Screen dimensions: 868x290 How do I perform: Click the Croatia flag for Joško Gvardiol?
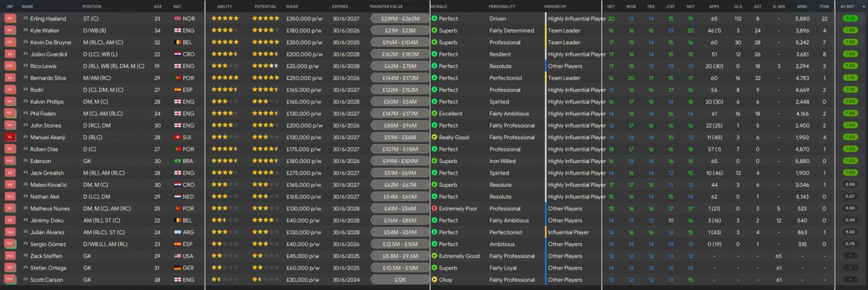click(178, 54)
